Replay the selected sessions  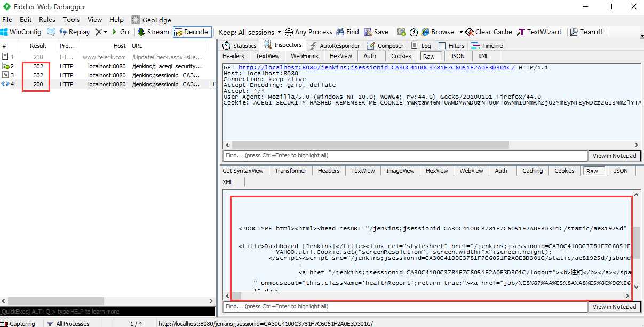pyautogui.click(x=74, y=32)
